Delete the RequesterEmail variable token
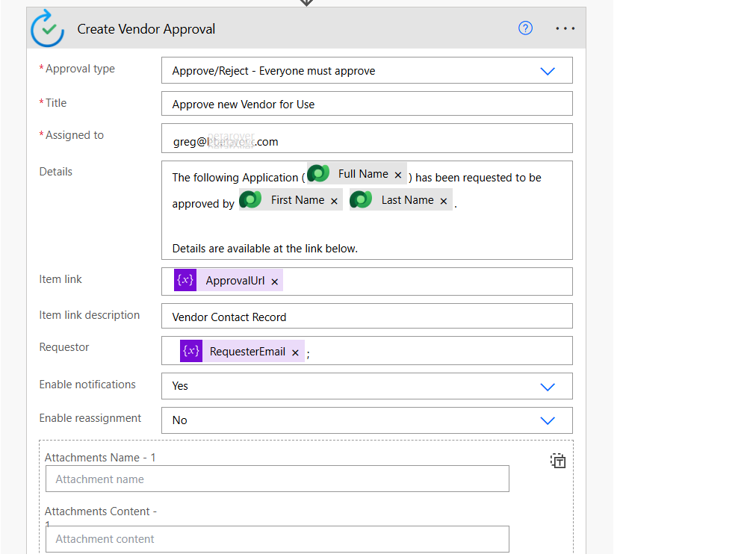747x560 pixels. click(x=295, y=352)
